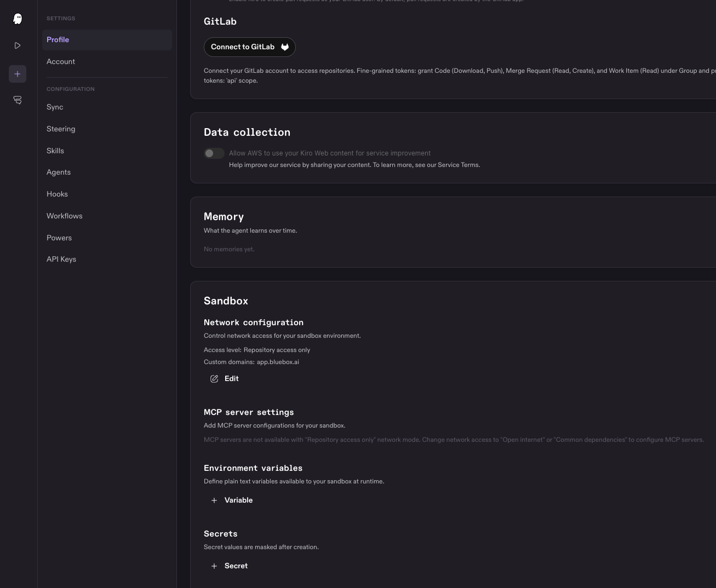This screenshot has width=716, height=588.
Task: Click the MCP server settings heading
Action: tap(249, 413)
